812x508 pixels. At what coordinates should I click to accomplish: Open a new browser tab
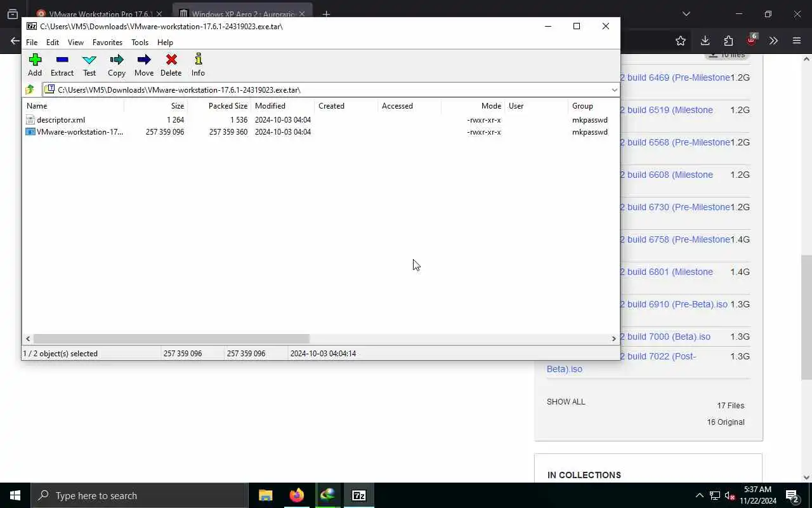click(326, 14)
